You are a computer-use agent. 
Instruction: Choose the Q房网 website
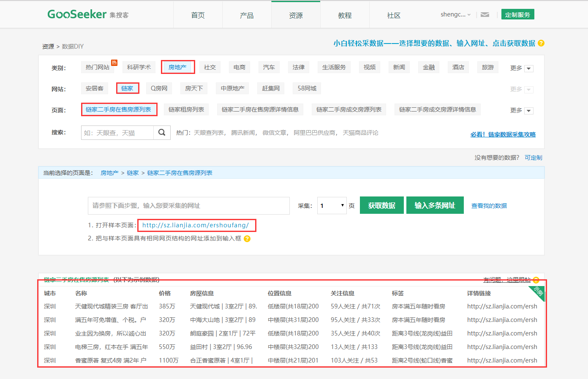(159, 88)
